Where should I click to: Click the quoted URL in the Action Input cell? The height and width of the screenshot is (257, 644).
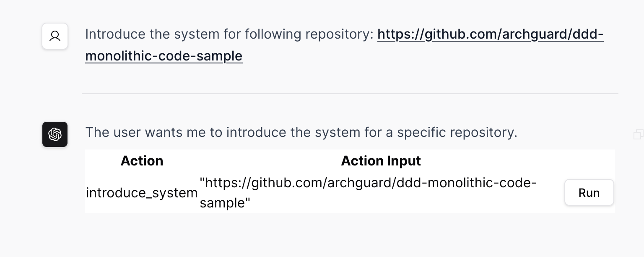coord(368,193)
